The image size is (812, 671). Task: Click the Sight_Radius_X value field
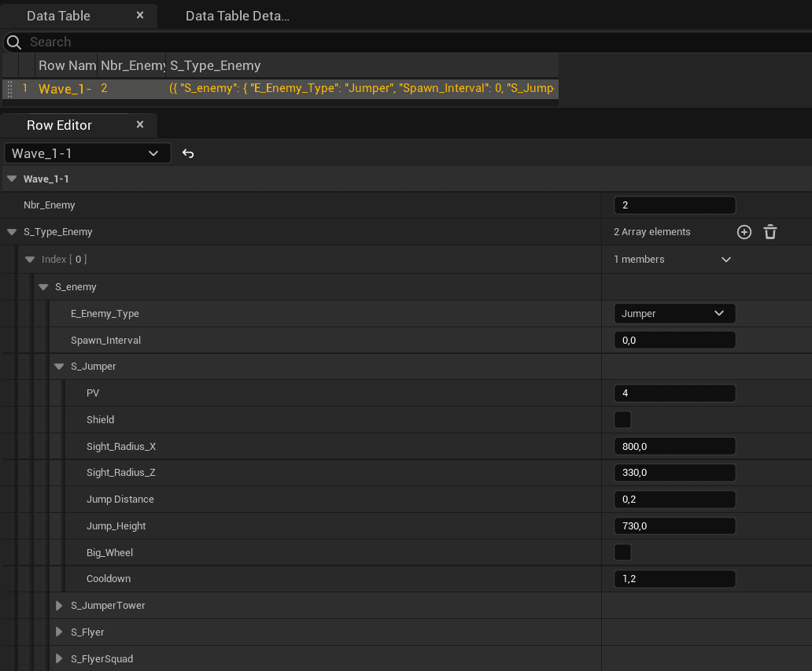(674, 446)
